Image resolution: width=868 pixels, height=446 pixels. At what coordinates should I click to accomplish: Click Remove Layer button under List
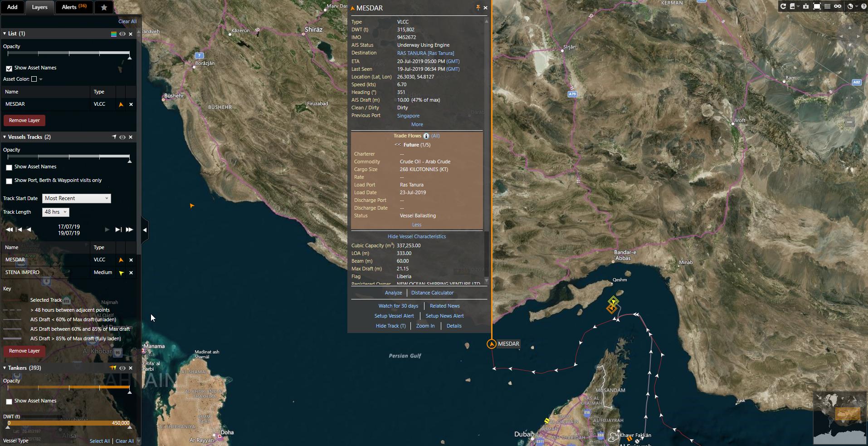point(24,120)
